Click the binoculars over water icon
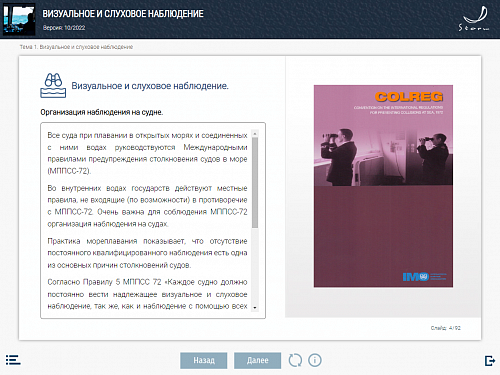Viewport: 500px width, 375px height. [53, 85]
